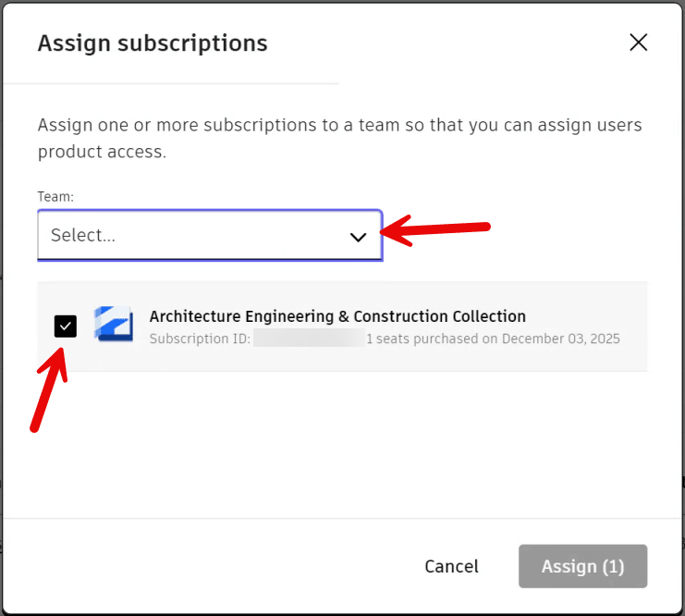Click the Assign (1) button
This screenshot has width=685, height=616.
point(582,566)
